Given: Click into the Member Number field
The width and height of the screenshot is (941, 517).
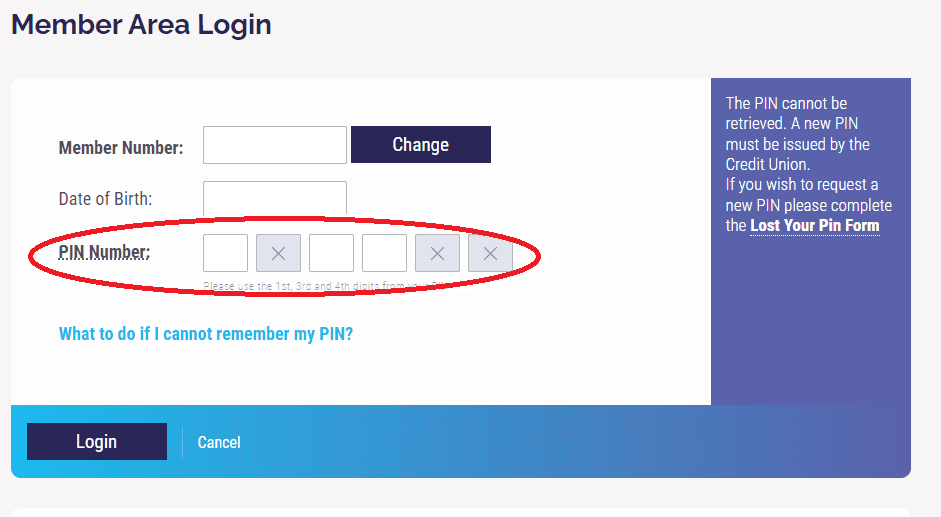Looking at the screenshot, I should click(275, 145).
